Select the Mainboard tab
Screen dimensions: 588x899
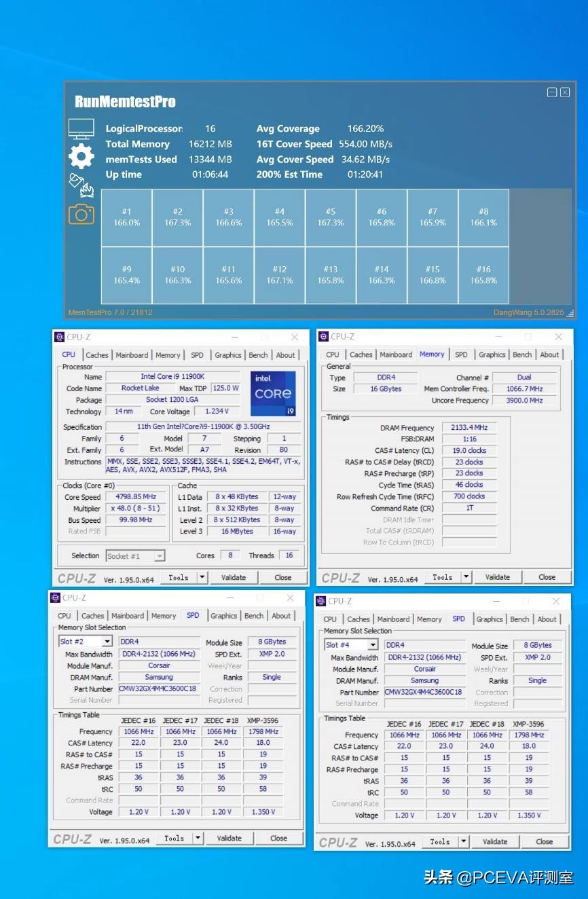(x=132, y=354)
